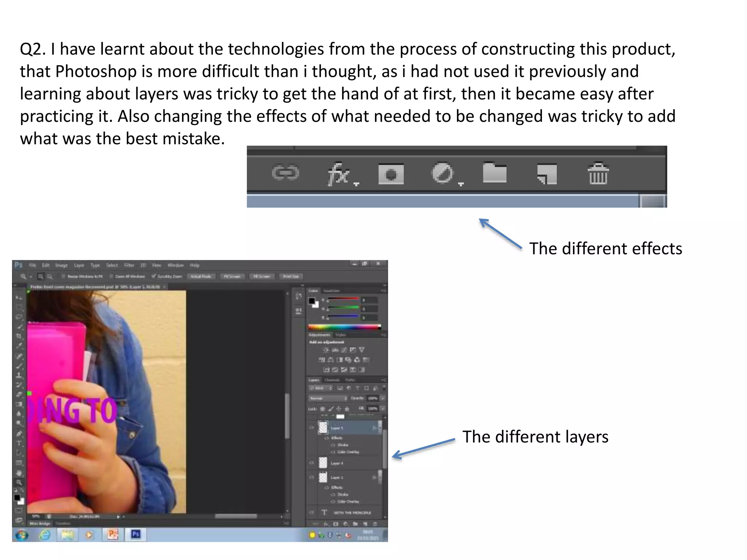The height and width of the screenshot is (560, 747).
Task: Click the large add layer mask icon
Action: [391, 174]
